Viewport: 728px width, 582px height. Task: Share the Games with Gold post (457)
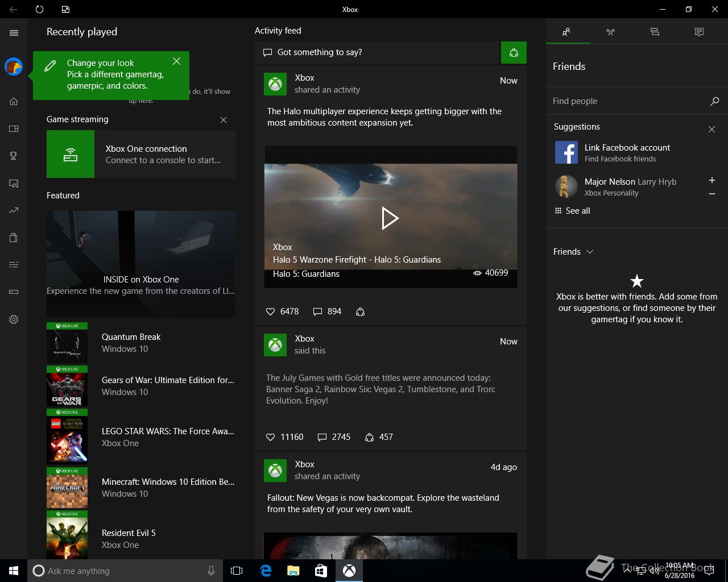tap(379, 437)
